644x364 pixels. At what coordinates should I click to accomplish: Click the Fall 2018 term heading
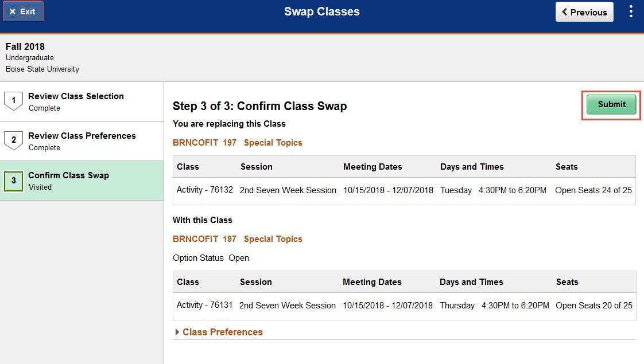click(x=25, y=47)
